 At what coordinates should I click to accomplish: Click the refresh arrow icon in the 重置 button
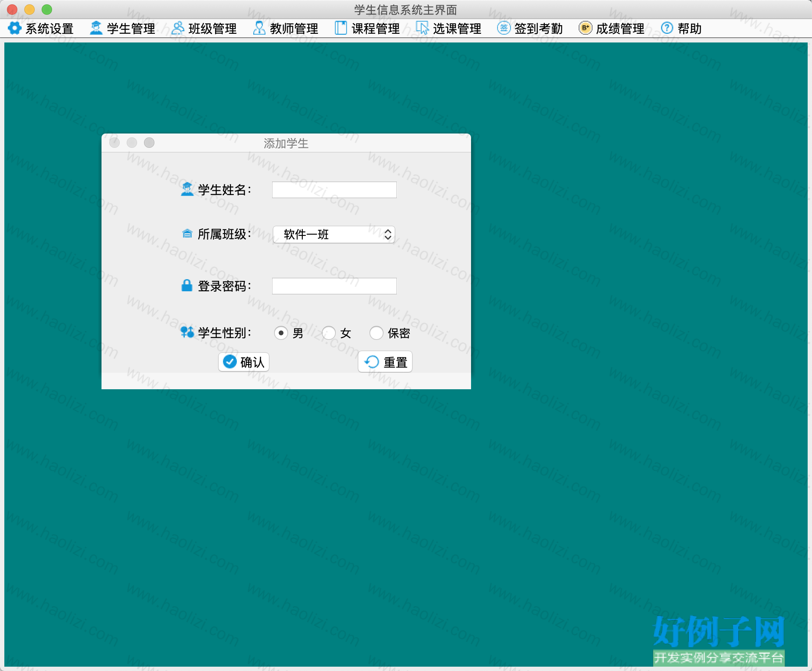click(x=372, y=362)
